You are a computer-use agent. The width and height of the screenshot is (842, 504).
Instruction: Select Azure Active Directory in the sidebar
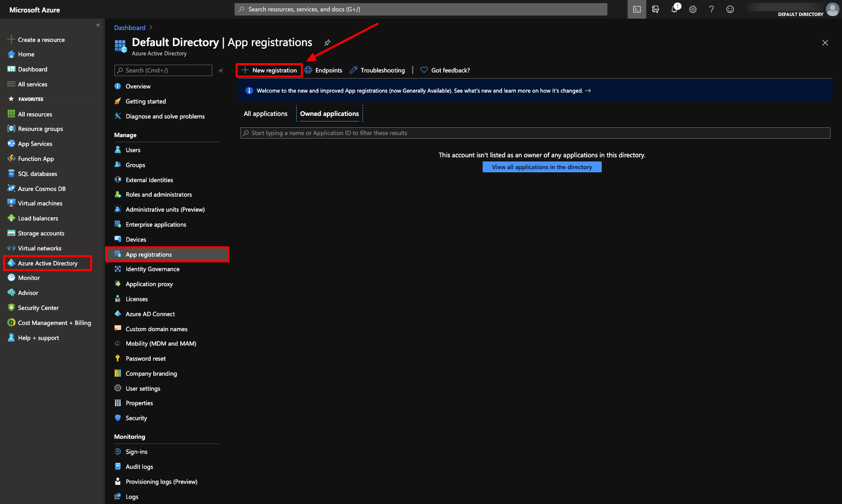tap(47, 263)
